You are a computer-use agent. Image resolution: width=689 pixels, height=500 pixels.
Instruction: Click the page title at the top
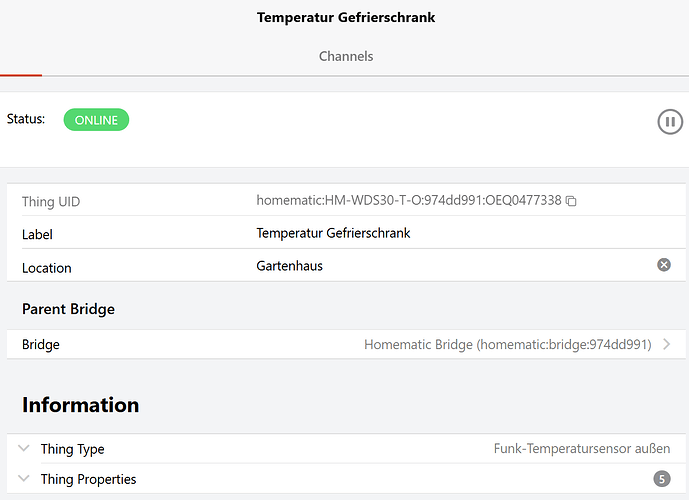346,17
